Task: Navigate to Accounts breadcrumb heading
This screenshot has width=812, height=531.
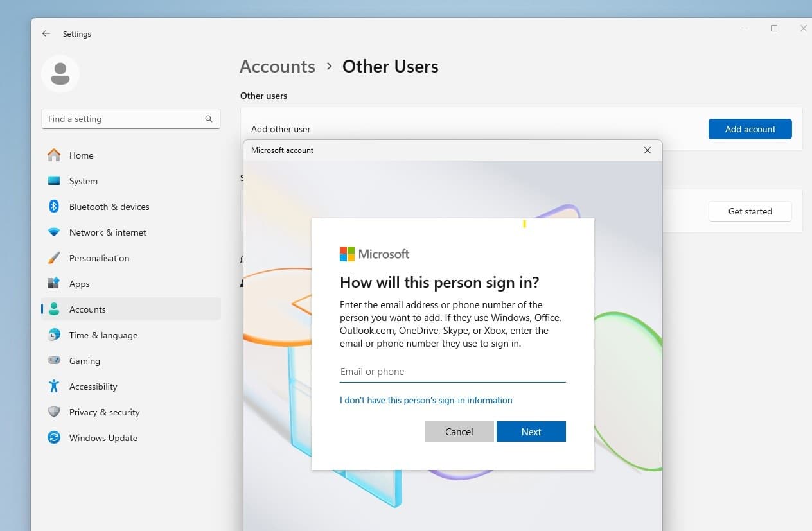Action: tap(278, 67)
